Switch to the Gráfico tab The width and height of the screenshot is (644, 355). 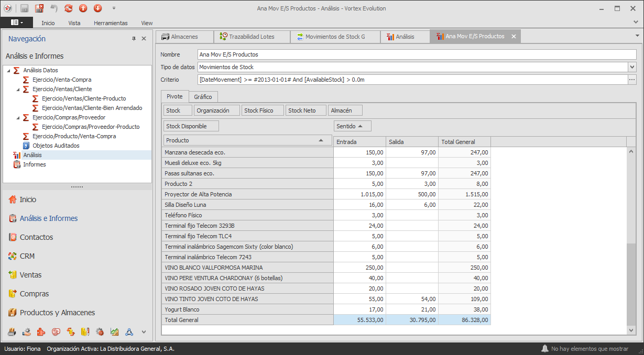[203, 97]
